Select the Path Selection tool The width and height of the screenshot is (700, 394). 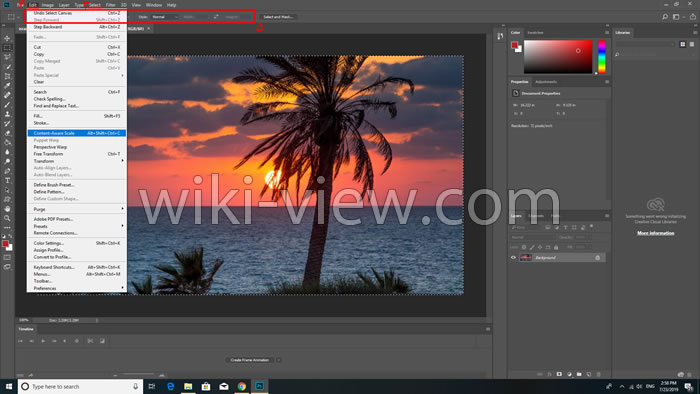[x=7, y=190]
